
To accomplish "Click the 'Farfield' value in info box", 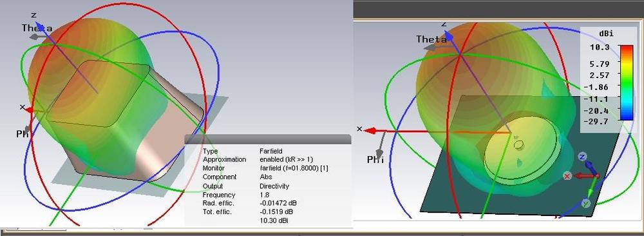I will pos(270,151).
